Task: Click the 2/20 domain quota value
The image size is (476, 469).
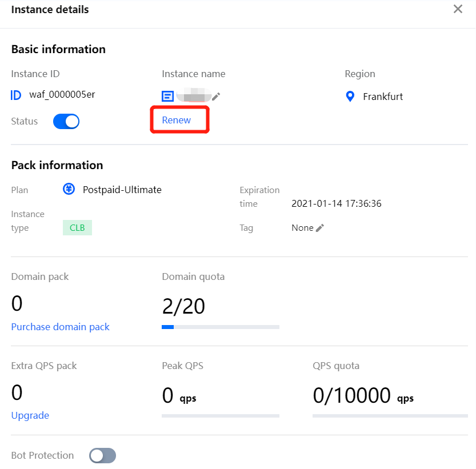Action: pyautogui.click(x=183, y=307)
